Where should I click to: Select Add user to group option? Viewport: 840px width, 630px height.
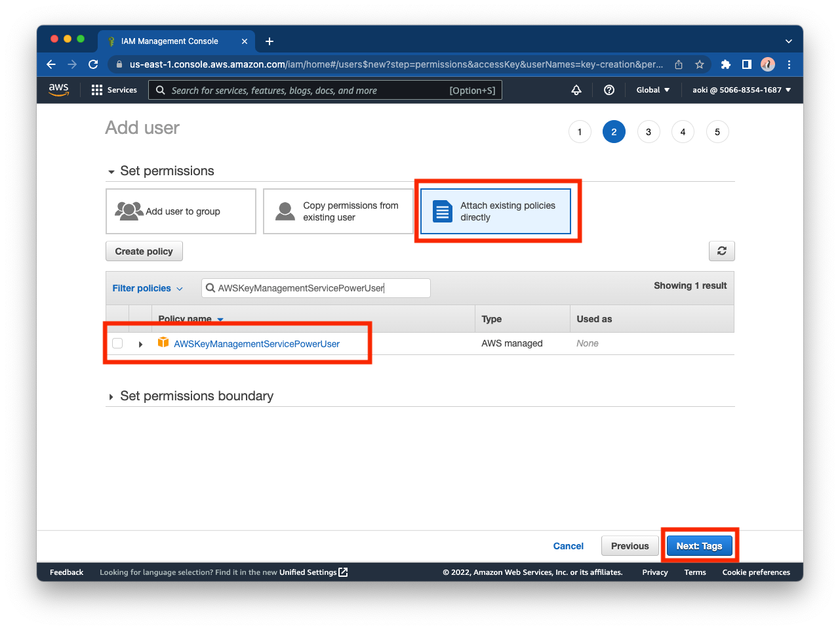(181, 211)
